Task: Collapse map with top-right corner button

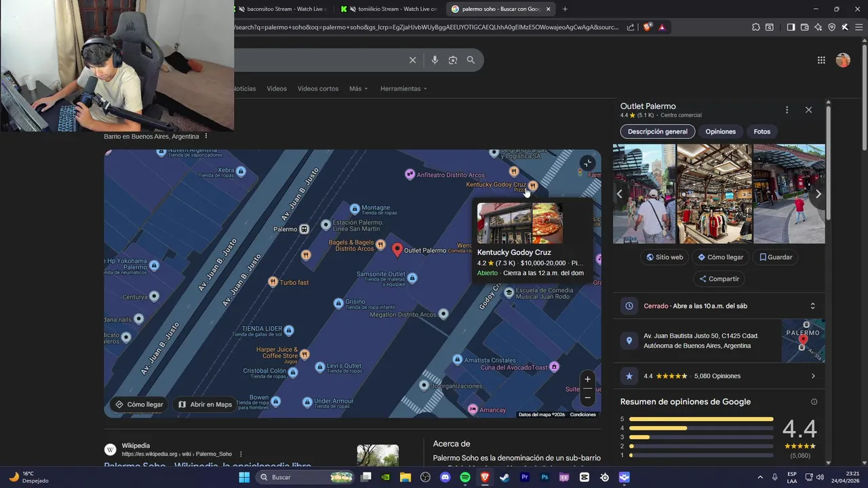Action: 587,163
